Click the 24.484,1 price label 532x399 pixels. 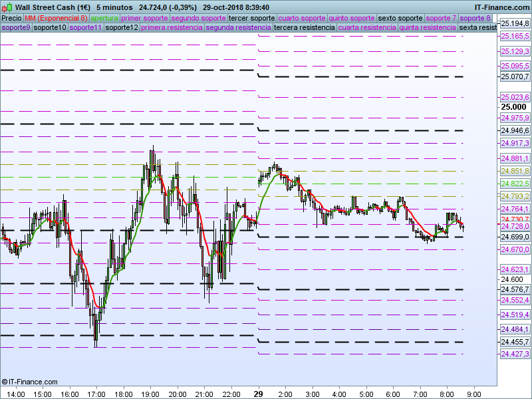[515, 329]
